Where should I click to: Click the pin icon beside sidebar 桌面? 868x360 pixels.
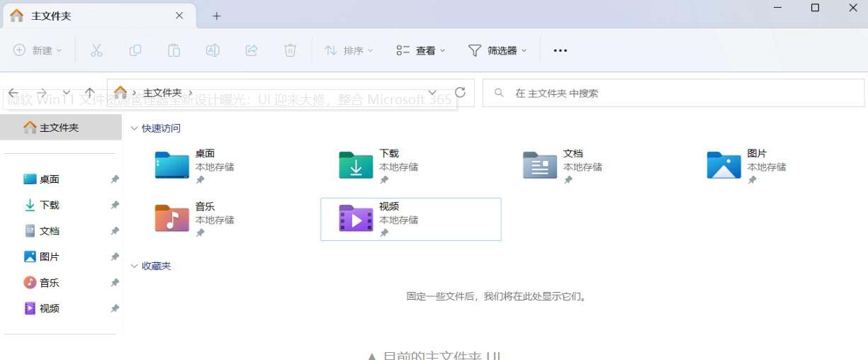pos(114,179)
